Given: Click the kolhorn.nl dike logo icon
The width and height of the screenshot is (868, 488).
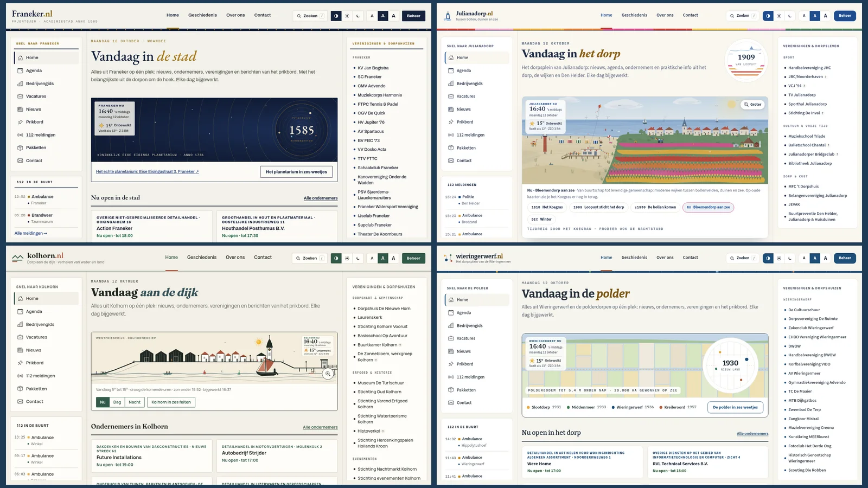Looking at the screenshot, I should (18, 258).
